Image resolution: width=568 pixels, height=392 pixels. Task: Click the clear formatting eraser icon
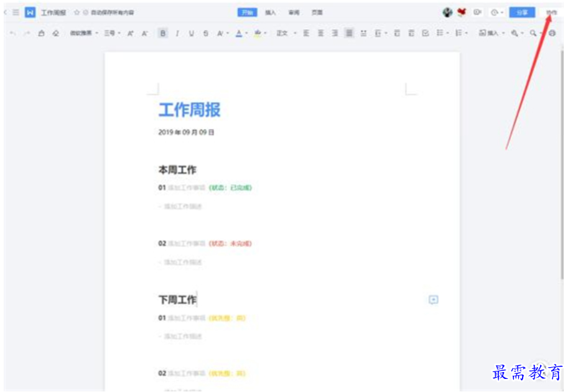pyautogui.click(x=55, y=34)
